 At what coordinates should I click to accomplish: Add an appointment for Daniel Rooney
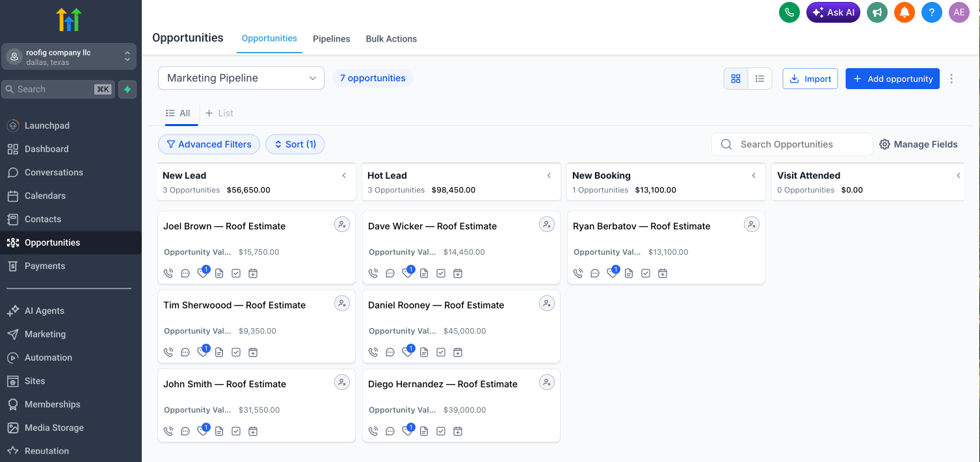[x=458, y=352]
